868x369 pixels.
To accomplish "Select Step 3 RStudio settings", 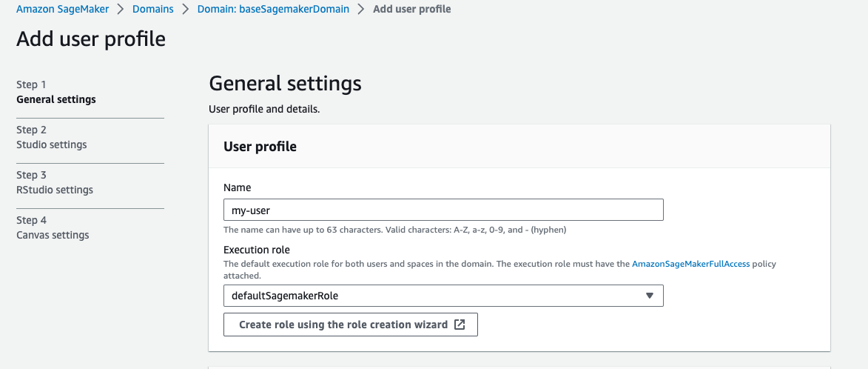I will click(55, 182).
